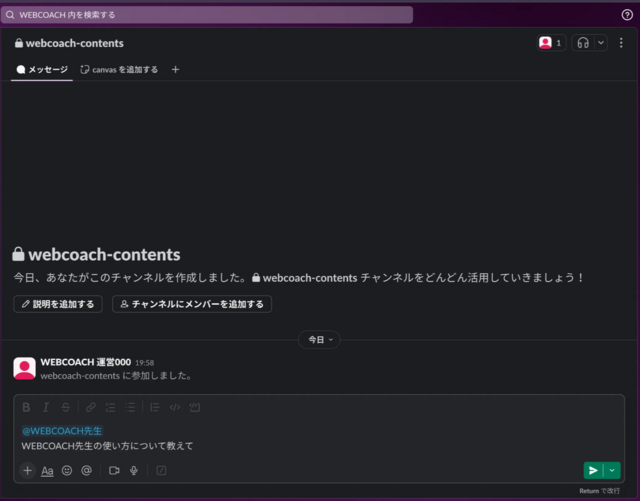Open the member list showing 1 member
Image resolution: width=640 pixels, height=501 pixels.
tap(551, 43)
